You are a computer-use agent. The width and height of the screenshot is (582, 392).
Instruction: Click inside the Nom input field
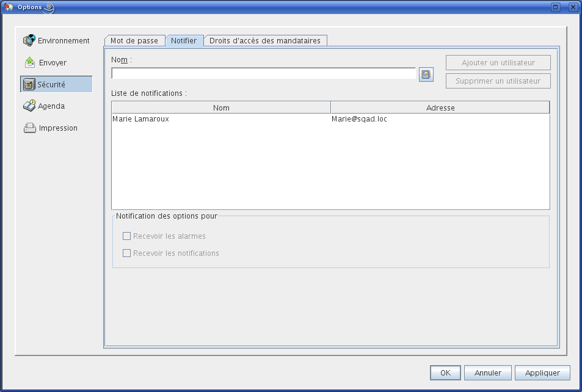pyautogui.click(x=263, y=73)
